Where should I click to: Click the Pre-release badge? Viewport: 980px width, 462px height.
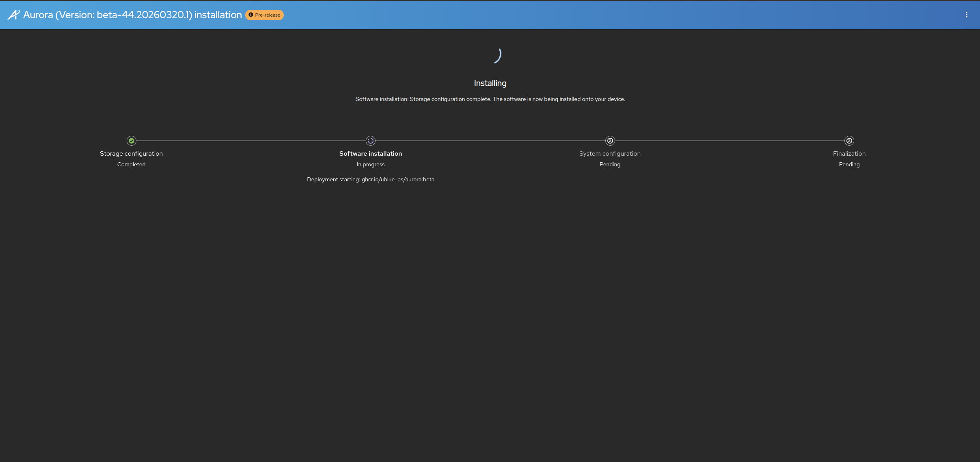(264, 15)
